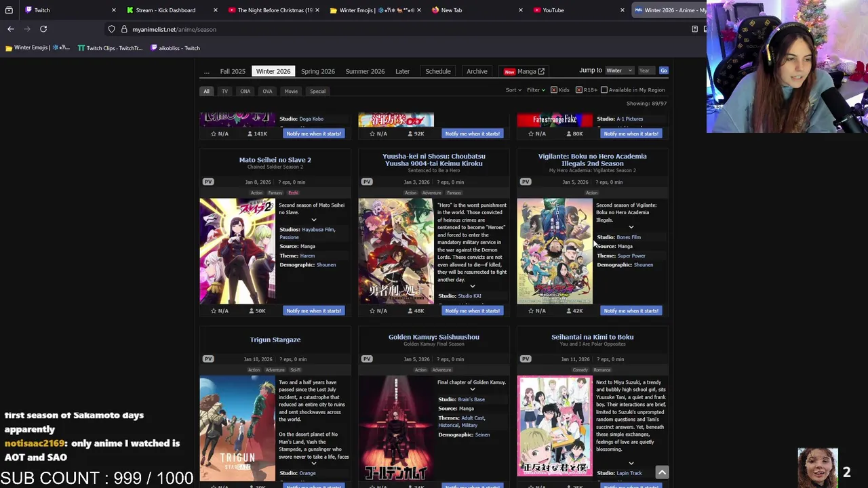Click the scroll-to-top arrow button
The image size is (868, 488).
(662, 472)
